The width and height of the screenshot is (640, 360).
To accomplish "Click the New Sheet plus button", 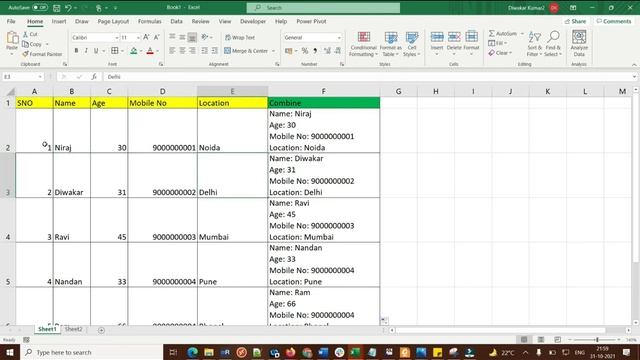I will [101, 330].
